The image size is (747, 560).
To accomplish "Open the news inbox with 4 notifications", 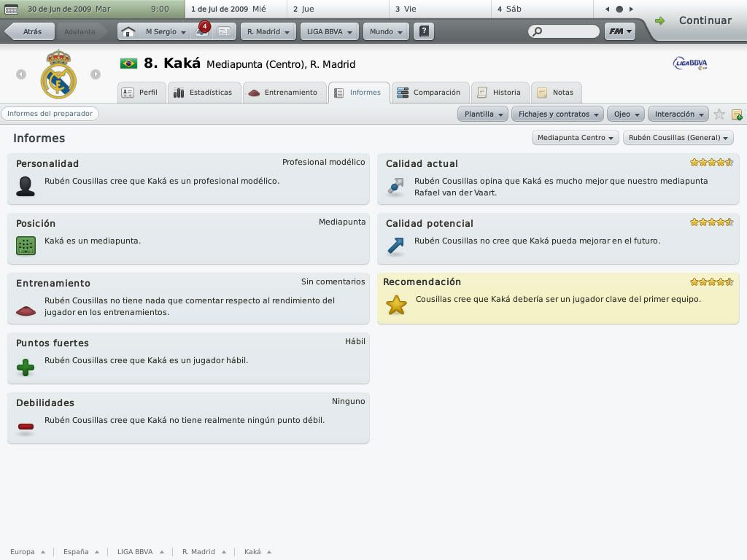I will pyautogui.click(x=201, y=31).
